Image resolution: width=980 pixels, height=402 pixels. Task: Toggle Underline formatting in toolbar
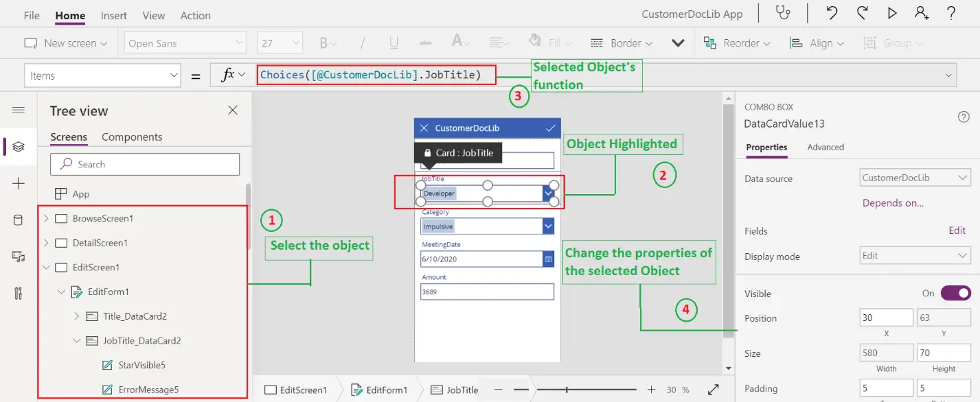pos(394,43)
